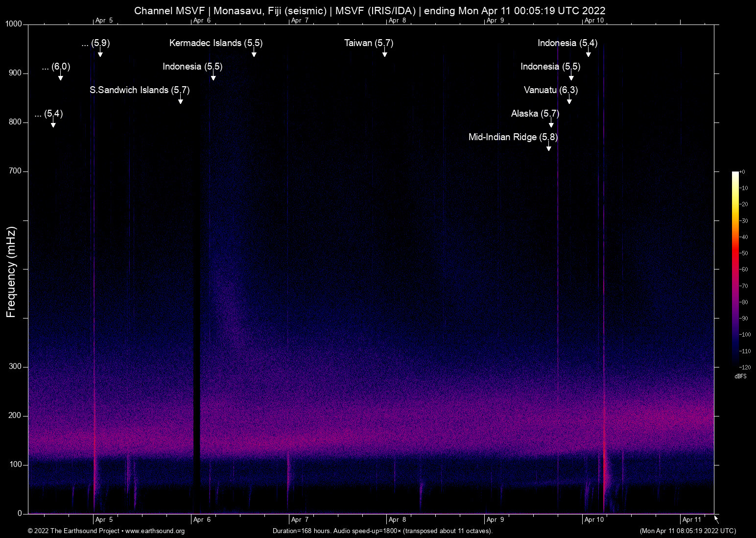This screenshot has width=756, height=538.
Task: Click the Kermadec Islands (5.5) arrow marker
Action: 254,54
